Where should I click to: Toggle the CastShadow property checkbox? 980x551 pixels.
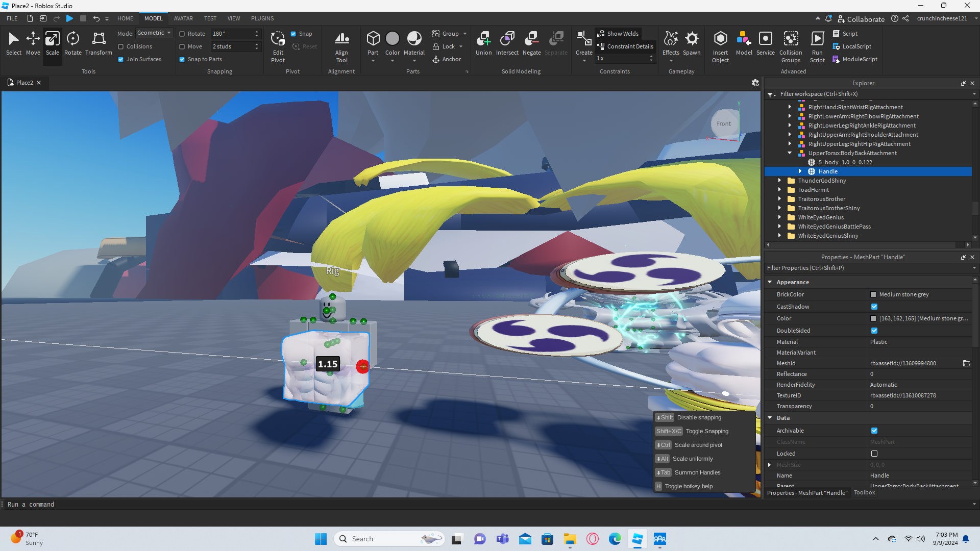click(874, 307)
